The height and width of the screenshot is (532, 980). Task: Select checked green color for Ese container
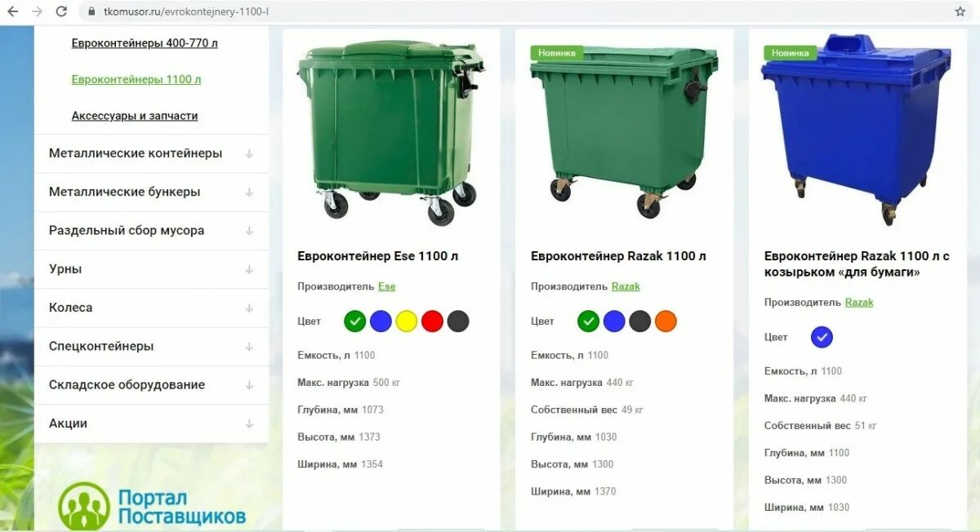coord(354,321)
